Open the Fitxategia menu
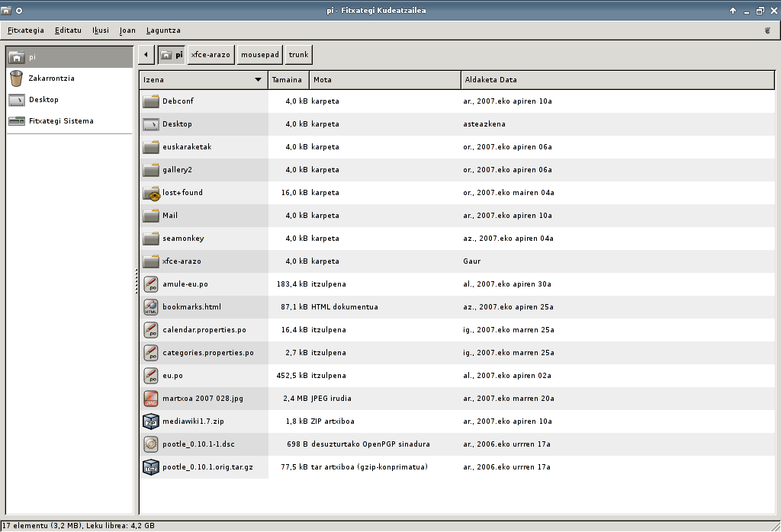Viewport: 781px width, 532px height. 26,30
